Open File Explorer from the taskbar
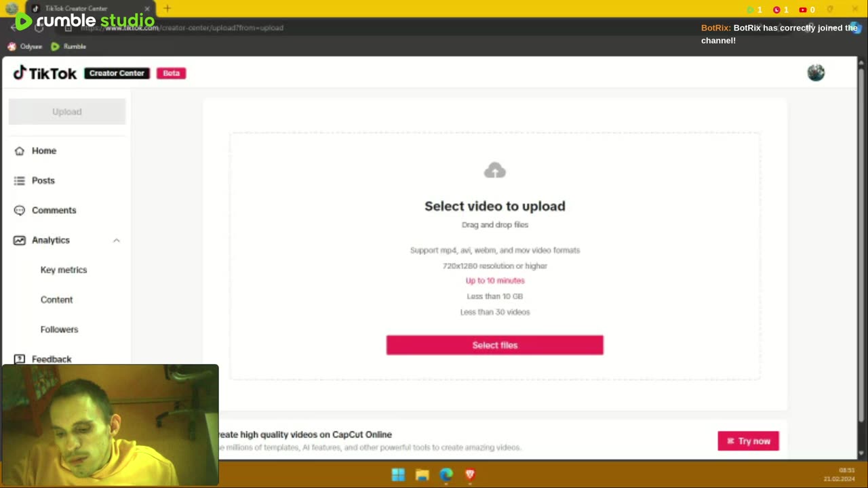Screen dimensions: 868x488 click(x=422, y=474)
